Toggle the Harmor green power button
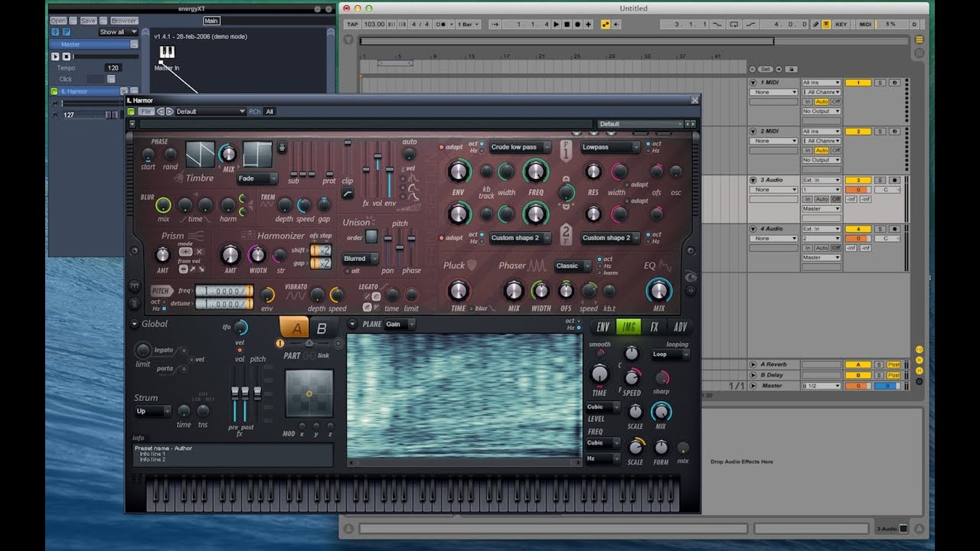This screenshot has height=551, width=980. tap(132, 112)
